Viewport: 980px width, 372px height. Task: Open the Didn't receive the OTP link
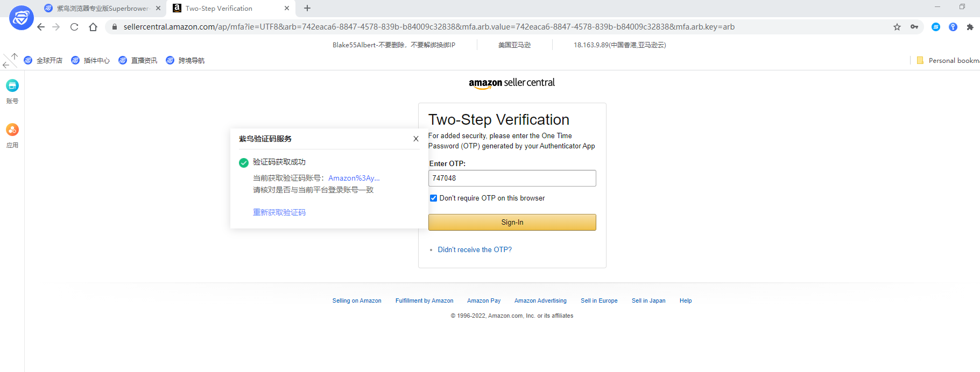(x=475, y=250)
